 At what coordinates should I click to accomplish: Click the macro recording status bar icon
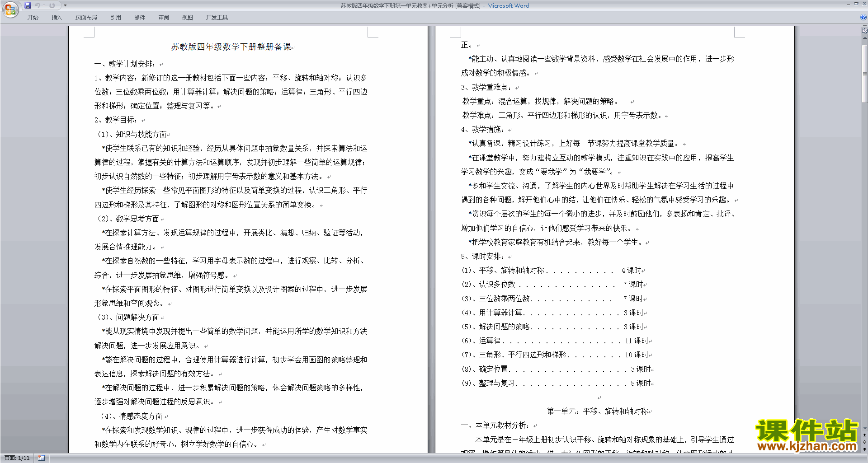pos(42,458)
